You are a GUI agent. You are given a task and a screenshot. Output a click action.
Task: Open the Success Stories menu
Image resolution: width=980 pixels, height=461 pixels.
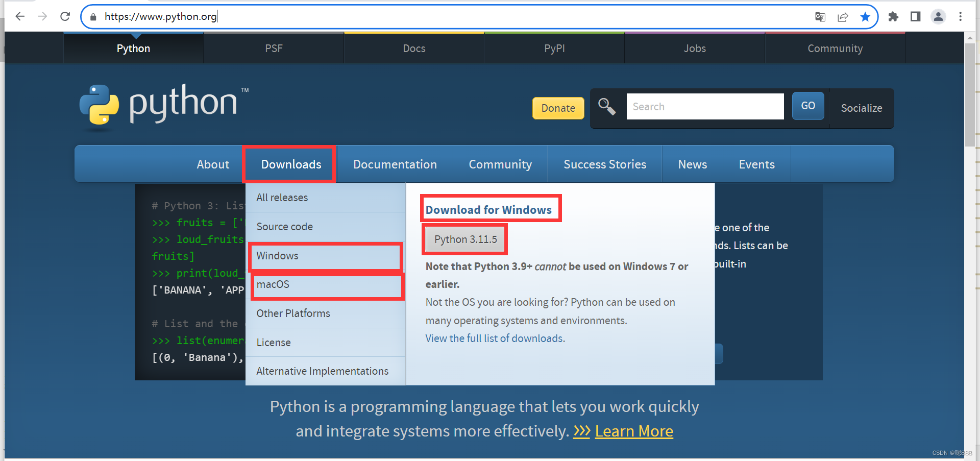605,164
